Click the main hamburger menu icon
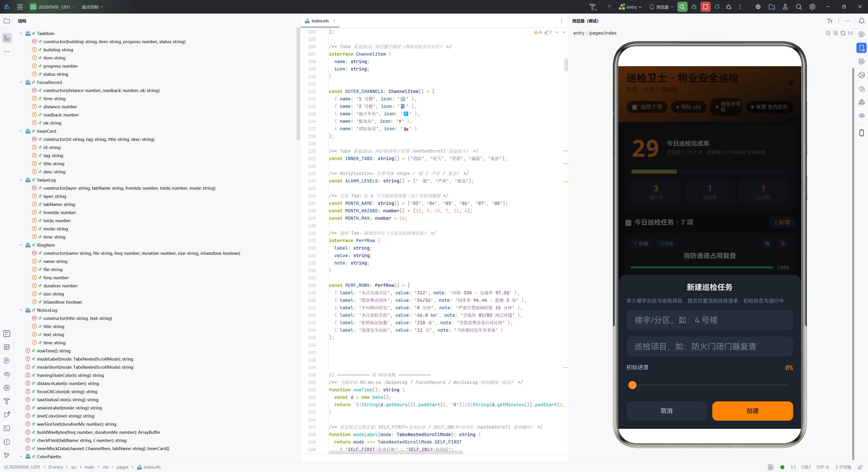The width and height of the screenshot is (868, 472). point(20,7)
